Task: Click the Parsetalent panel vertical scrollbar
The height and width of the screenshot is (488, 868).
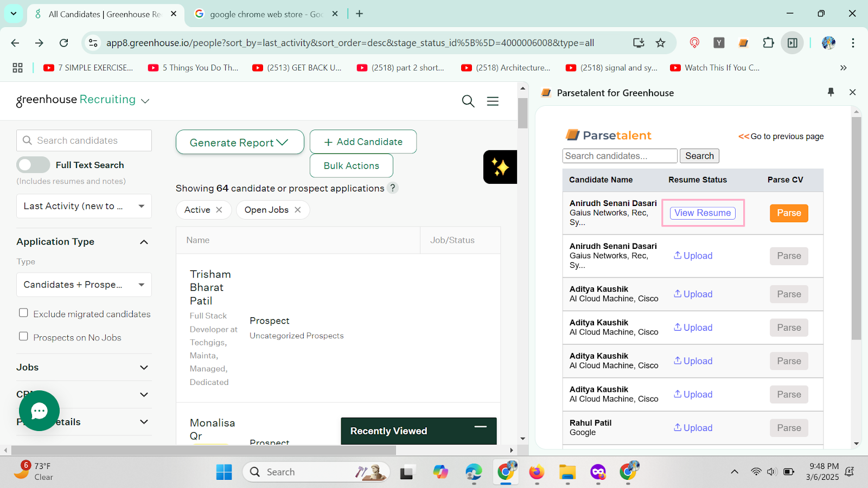Action: point(856,228)
